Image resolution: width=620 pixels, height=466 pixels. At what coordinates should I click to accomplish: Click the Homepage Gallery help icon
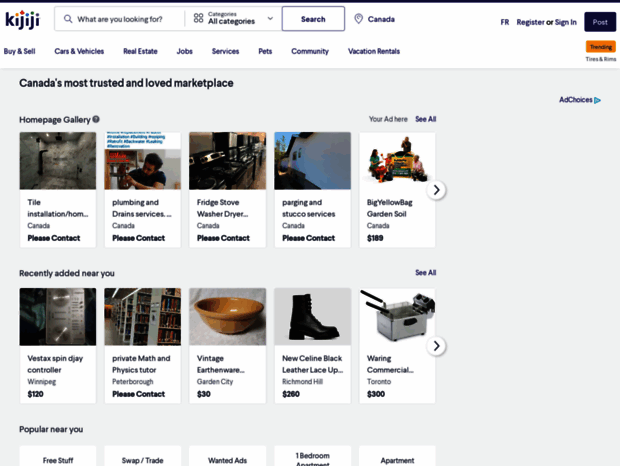tap(96, 119)
